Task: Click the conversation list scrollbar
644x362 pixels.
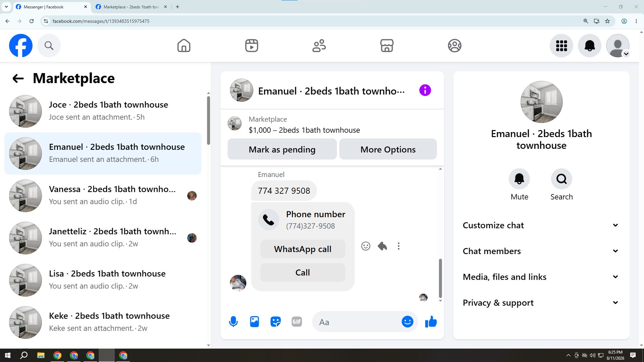Action: pyautogui.click(x=208, y=121)
